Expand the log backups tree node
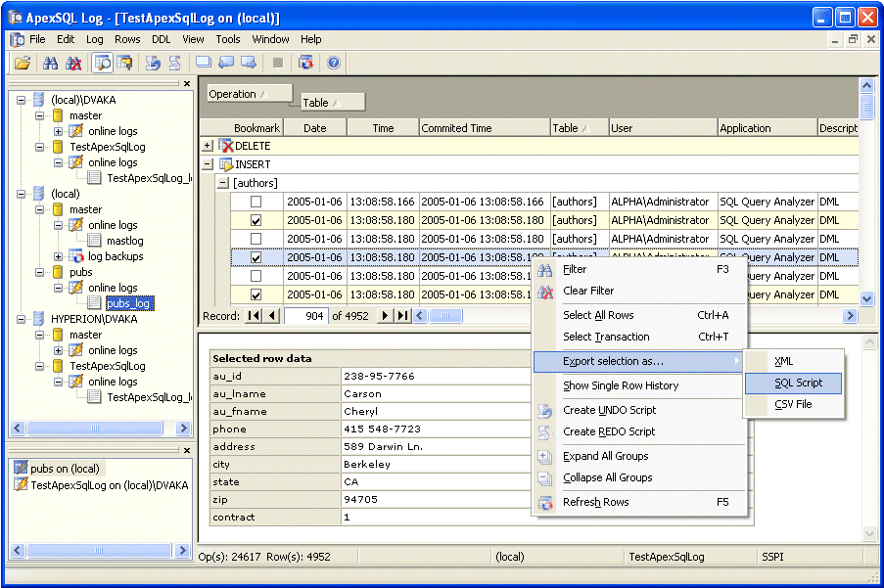The width and height of the screenshot is (884, 588). click(58, 256)
